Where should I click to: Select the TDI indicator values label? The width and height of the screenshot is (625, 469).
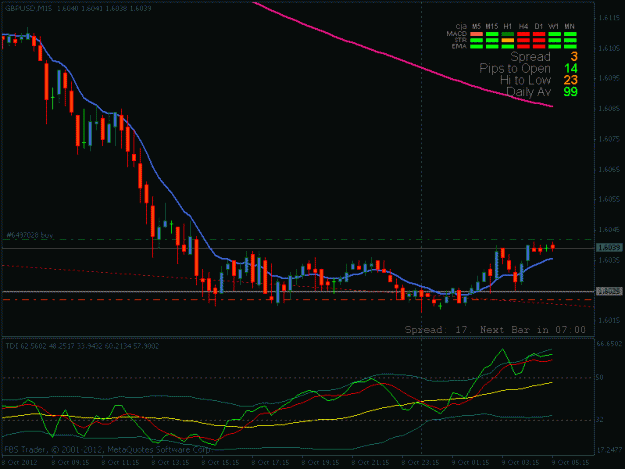click(x=82, y=346)
